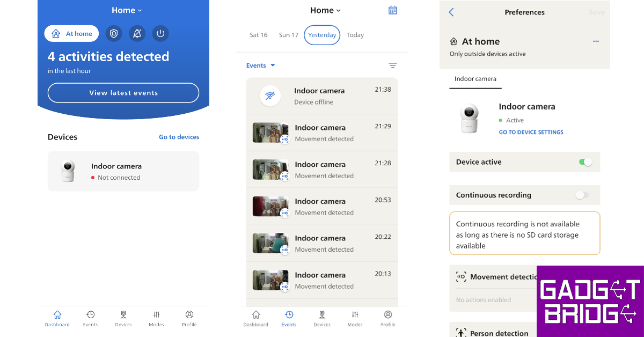The image size is (644, 337).
Task: Select the Sun 17 date tab
Action: (288, 35)
